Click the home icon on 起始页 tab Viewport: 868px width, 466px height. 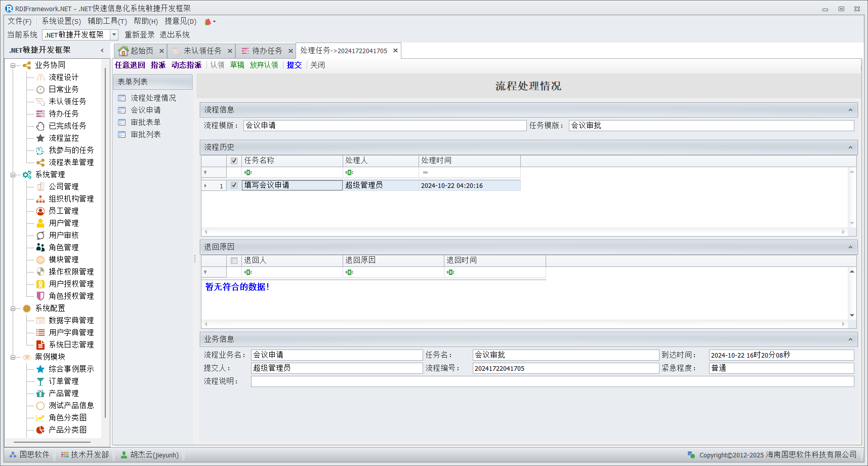[123, 51]
